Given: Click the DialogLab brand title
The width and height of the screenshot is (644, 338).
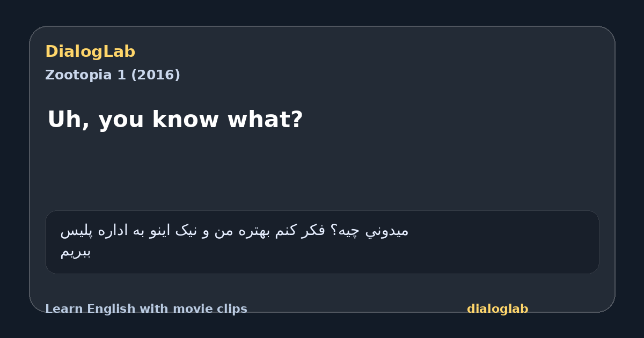Looking at the screenshot, I should tap(90, 52).
